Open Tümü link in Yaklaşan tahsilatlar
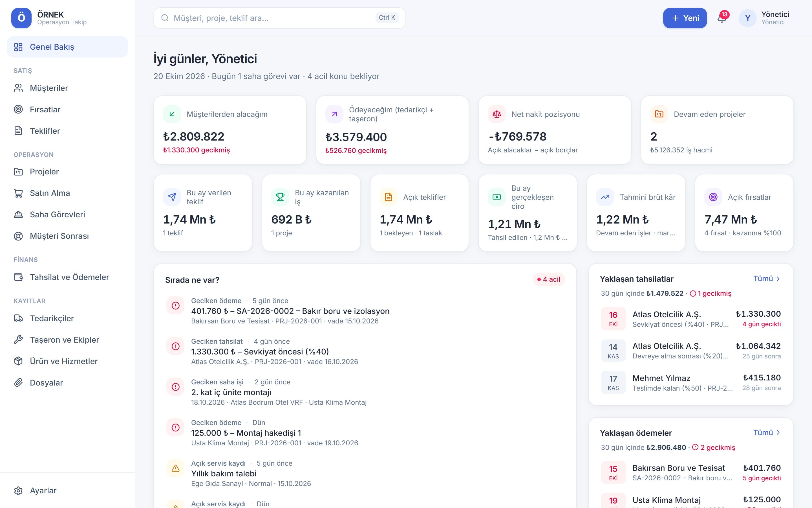The height and width of the screenshot is (508, 812). 767,279
